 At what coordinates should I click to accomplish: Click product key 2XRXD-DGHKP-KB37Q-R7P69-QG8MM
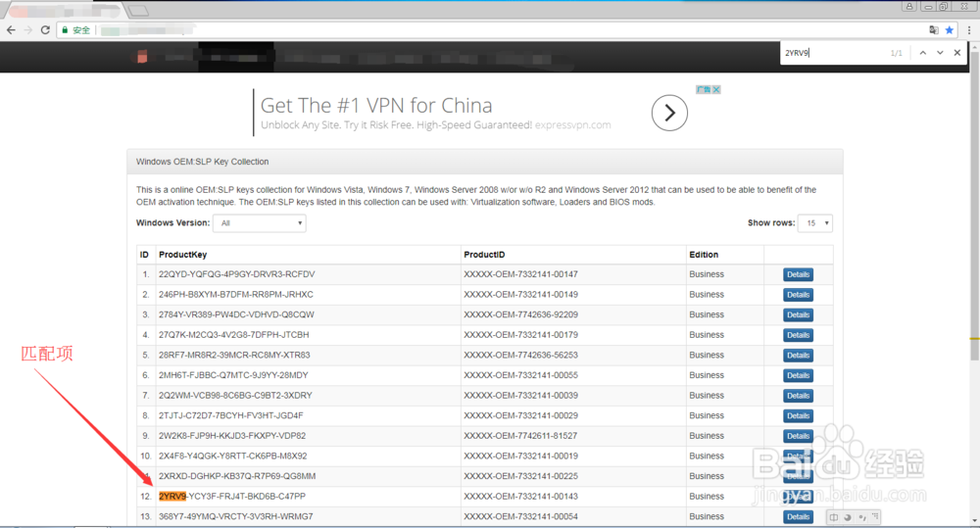pos(237,476)
